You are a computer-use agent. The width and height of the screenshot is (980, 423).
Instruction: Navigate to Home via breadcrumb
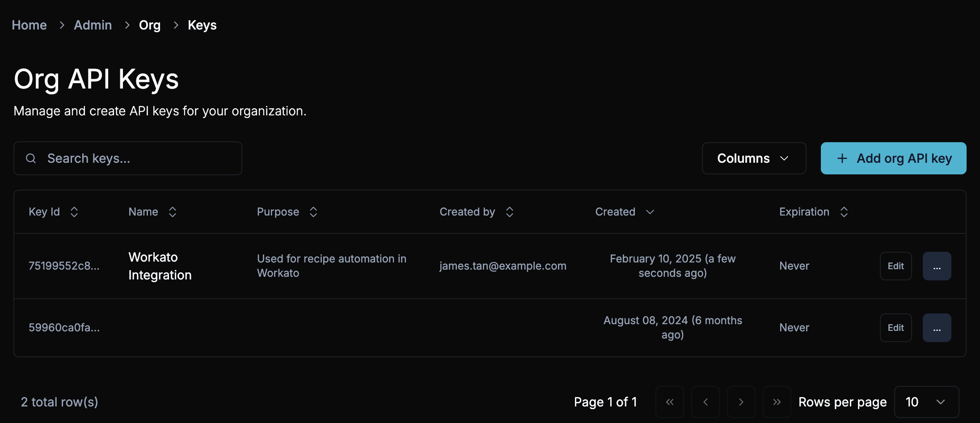pyautogui.click(x=29, y=25)
